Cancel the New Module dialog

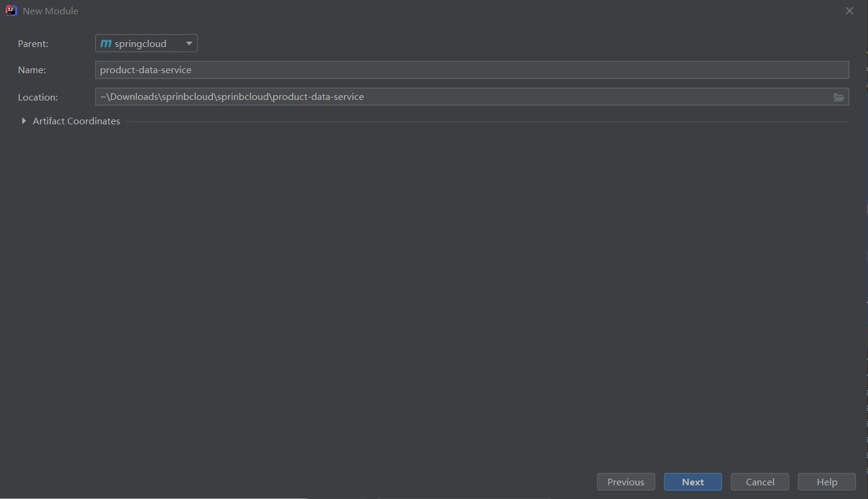click(x=760, y=482)
